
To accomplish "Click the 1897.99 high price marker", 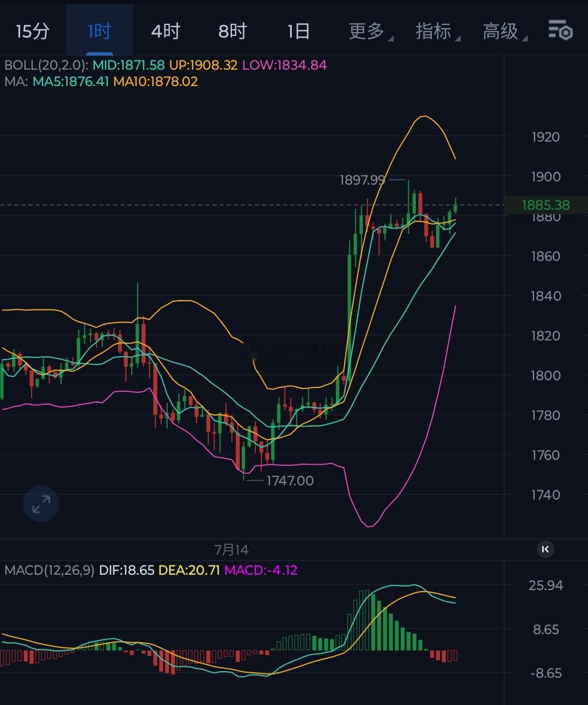I will pos(362,180).
